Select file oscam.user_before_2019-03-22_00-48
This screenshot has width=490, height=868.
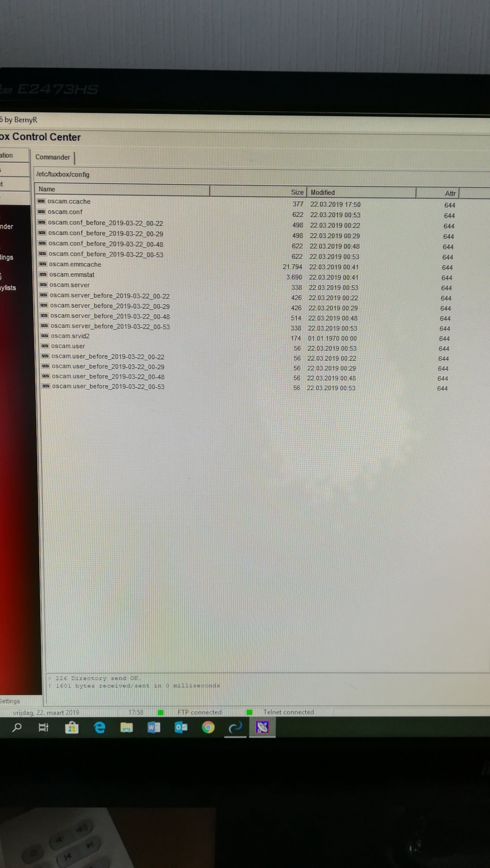click(108, 377)
